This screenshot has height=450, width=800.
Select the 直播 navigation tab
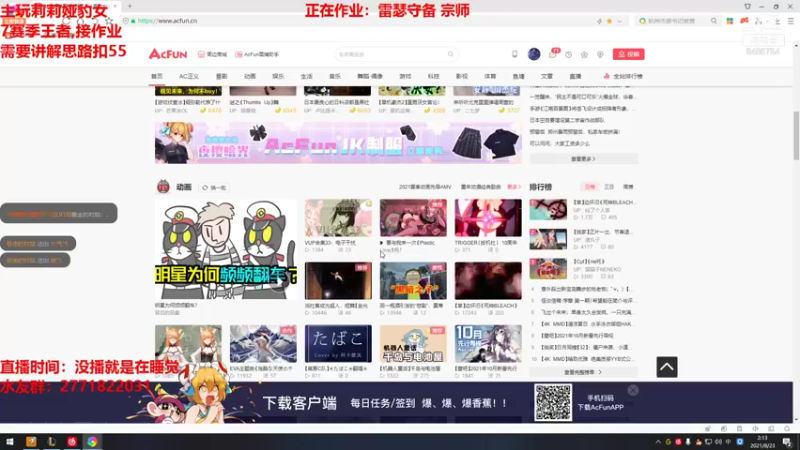point(575,76)
